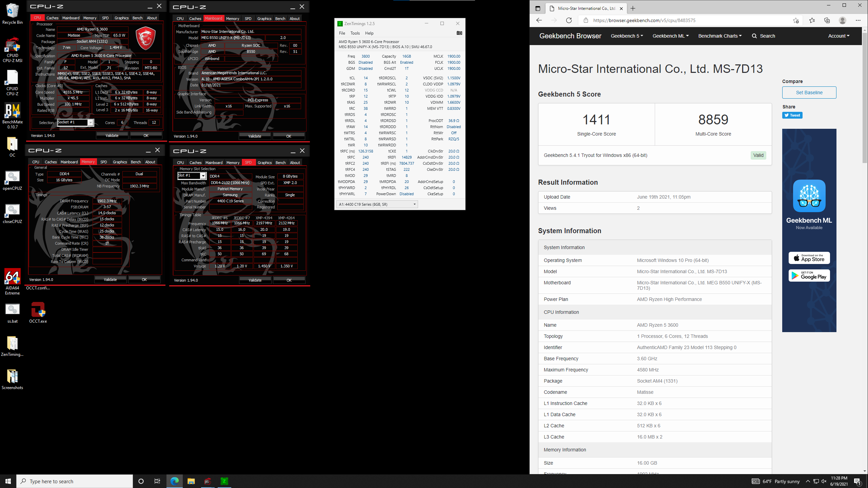Select the OCCT.exe desktop icon
This screenshot has width=868, height=488.
pos(38,313)
